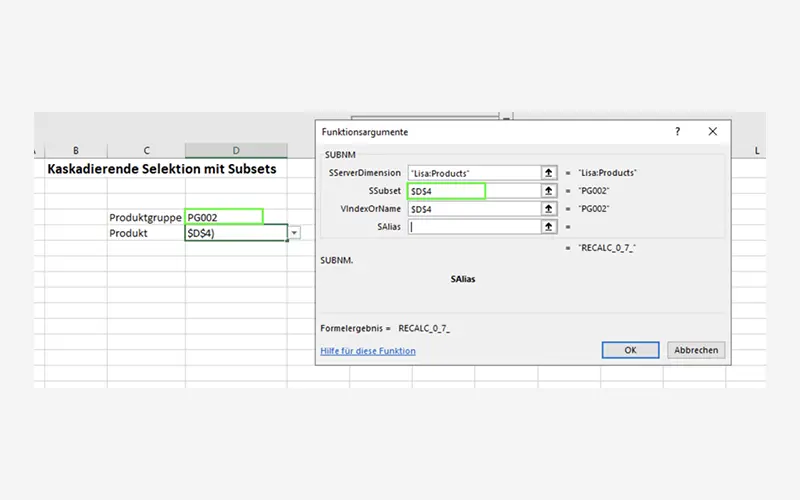Image resolution: width=800 pixels, height=500 pixels.
Task: Open the Hilfe für diese Funktion link
Action: click(x=367, y=351)
